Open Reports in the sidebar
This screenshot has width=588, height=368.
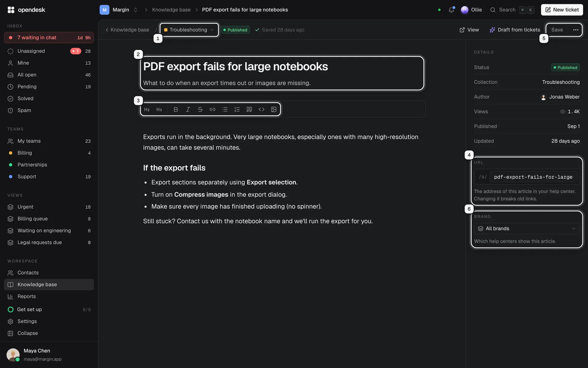pyautogui.click(x=49, y=297)
